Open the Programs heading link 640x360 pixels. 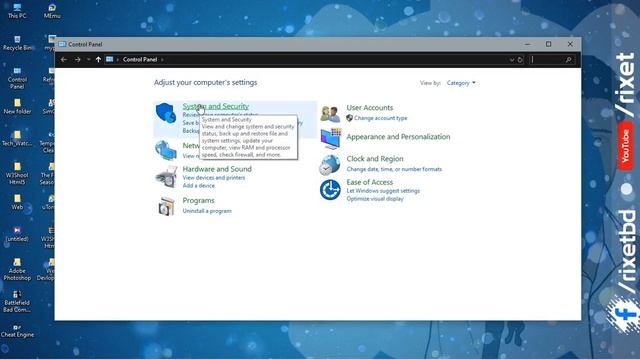coord(198,200)
